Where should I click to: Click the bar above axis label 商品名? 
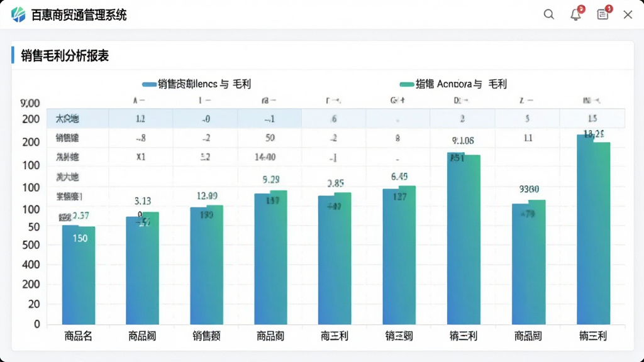(x=79, y=275)
